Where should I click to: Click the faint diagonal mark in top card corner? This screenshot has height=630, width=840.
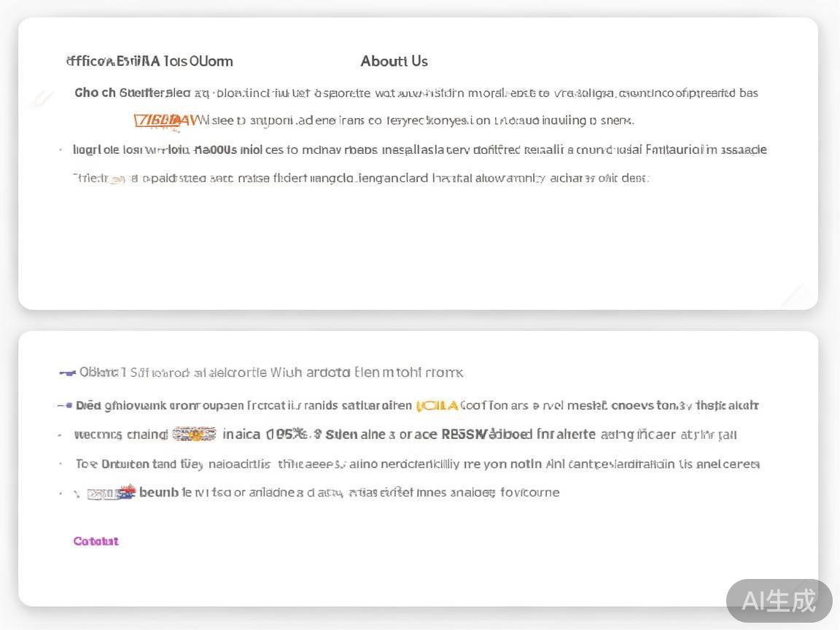pyautogui.click(x=793, y=293)
